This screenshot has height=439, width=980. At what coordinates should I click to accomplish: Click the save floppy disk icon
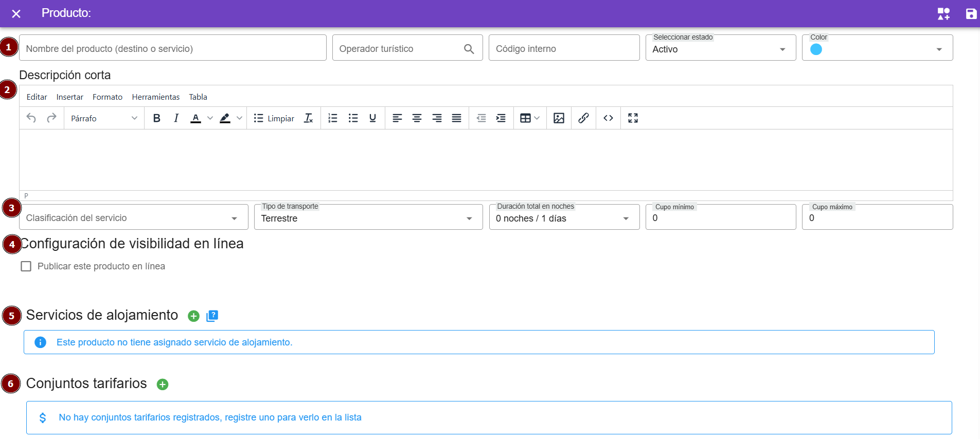(x=971, y=14)
